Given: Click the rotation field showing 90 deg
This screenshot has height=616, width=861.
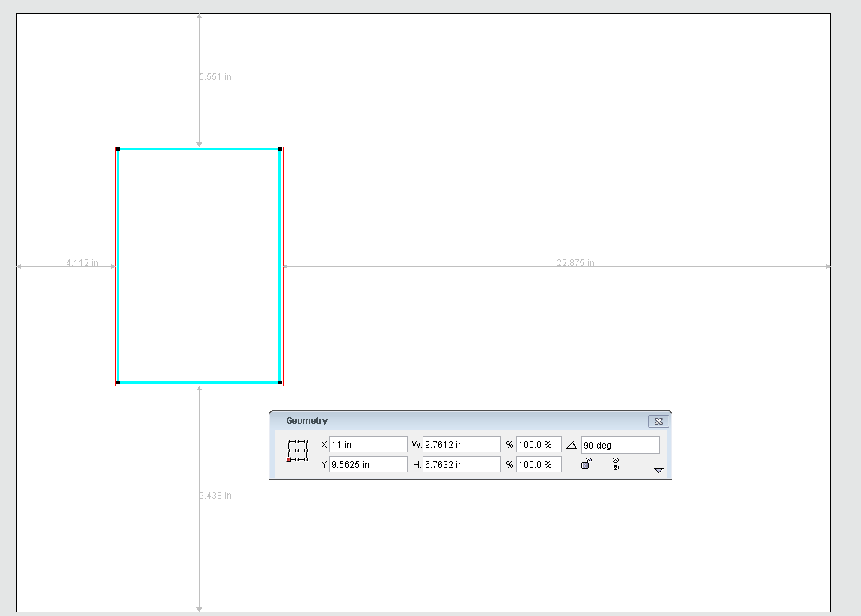Looking at the screenshot, I should (x=620, y=445).
